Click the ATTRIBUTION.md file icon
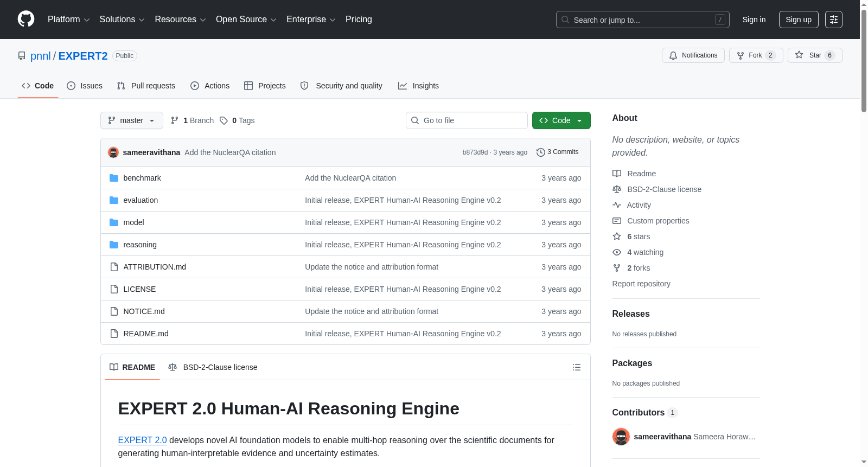 click(114, 267)
